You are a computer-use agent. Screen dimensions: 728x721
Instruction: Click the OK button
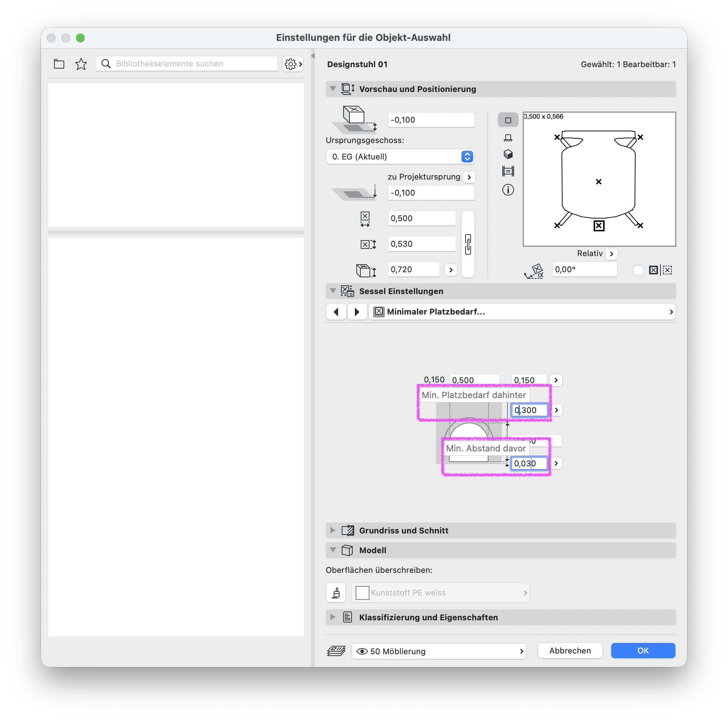[643, 651]
